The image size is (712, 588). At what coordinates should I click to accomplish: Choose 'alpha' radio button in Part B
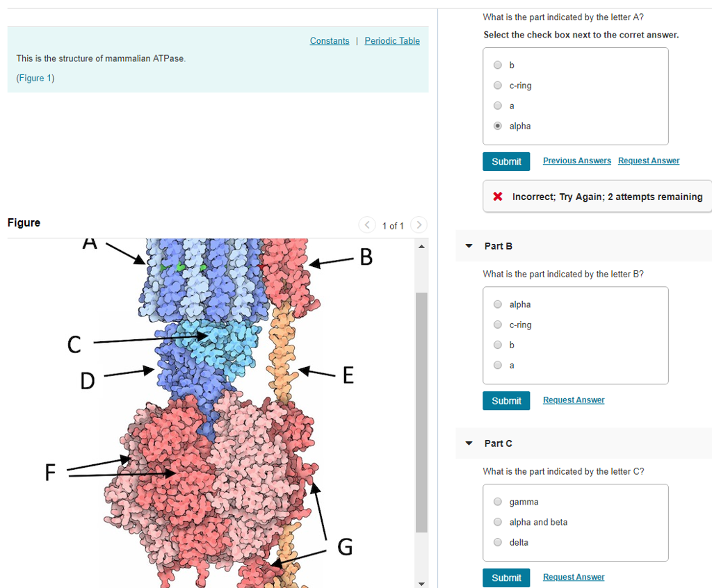[x=498, y=304]
